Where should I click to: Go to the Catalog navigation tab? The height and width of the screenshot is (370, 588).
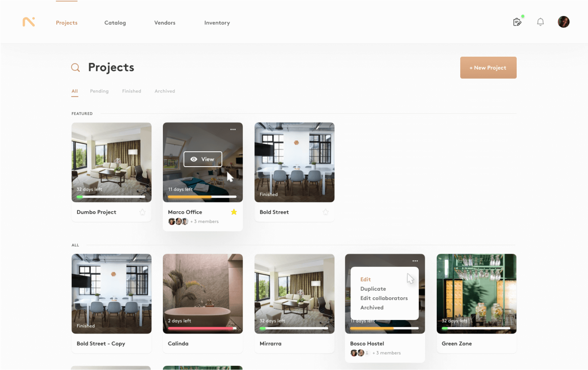(115, 23)
